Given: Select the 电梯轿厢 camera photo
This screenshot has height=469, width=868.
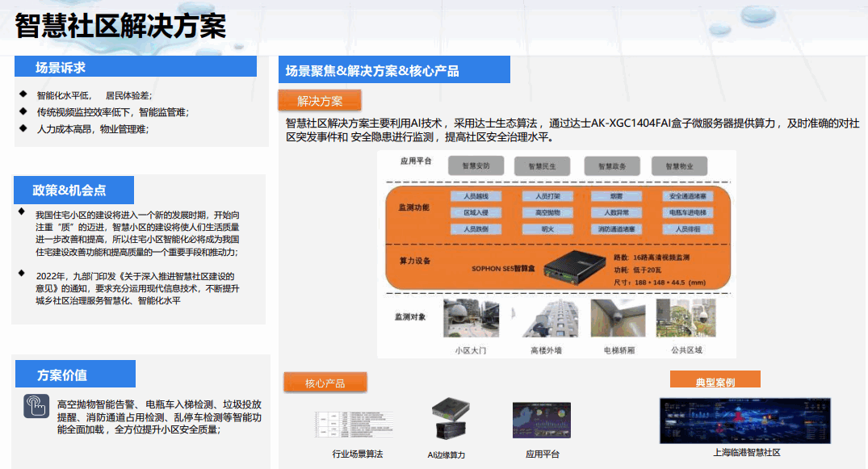Looking at the screenshot, I should 619,319.
